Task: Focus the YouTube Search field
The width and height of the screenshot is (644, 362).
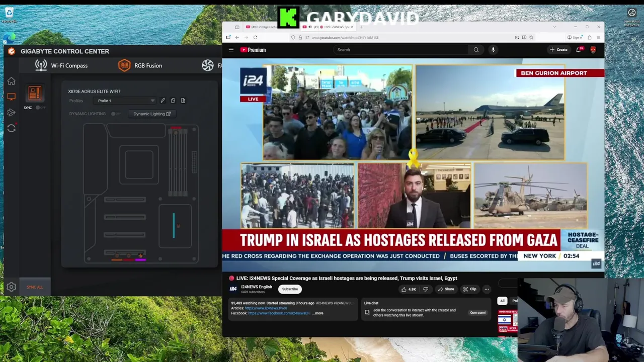Action: [x=401, y=50]
